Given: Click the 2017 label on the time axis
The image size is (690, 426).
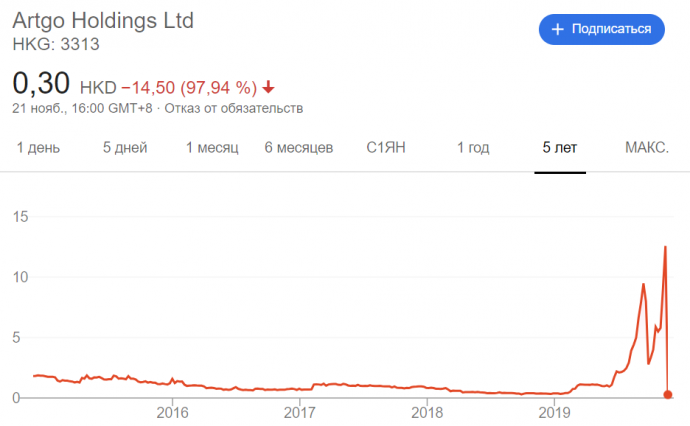Looking at the screenshot, I should [x=300, y=411].
